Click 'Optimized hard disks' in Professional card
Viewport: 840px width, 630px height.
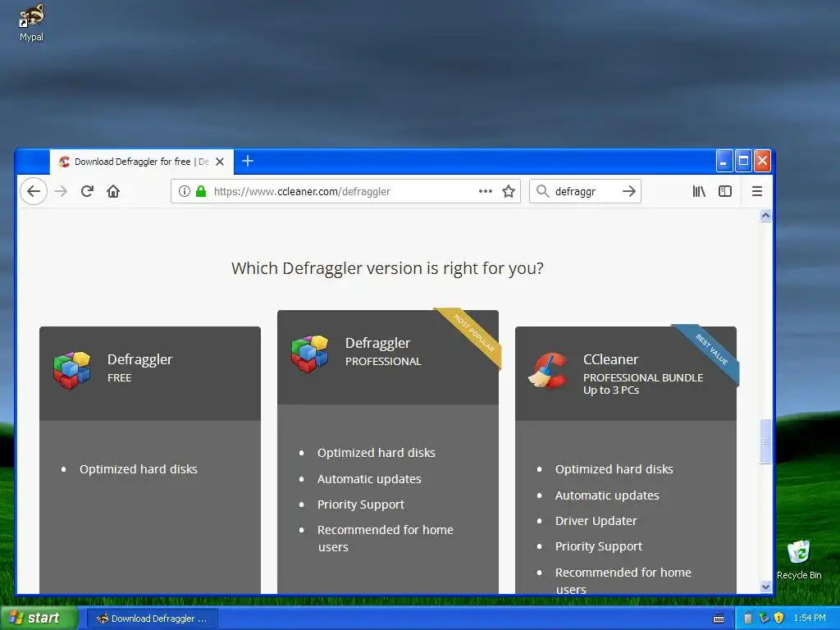pyautogui.click(x=376, y=453)
